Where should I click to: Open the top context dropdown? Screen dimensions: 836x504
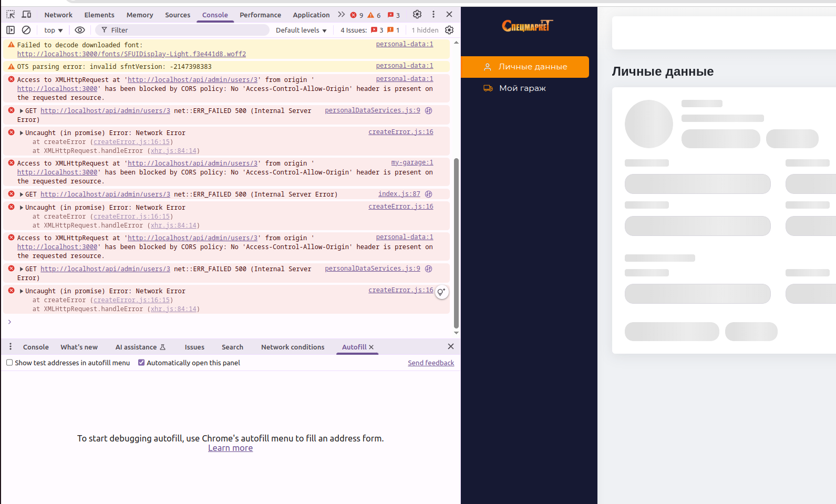(54, 30)
